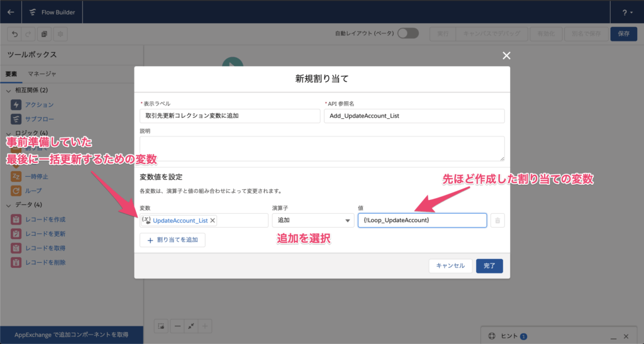
Task: Select the 一時停止 element icon
Action: 16,177
